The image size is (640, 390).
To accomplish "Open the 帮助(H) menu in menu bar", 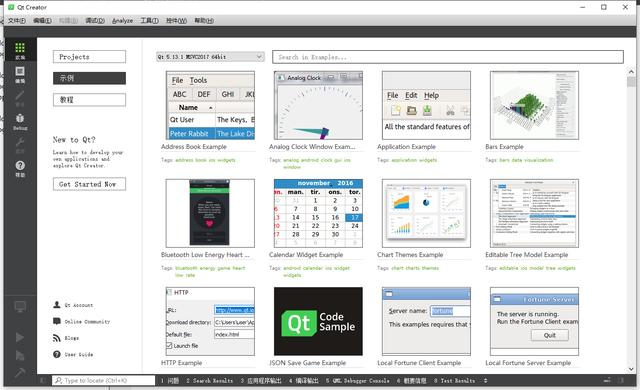I will pyautogui.click(x=204, y=20).
